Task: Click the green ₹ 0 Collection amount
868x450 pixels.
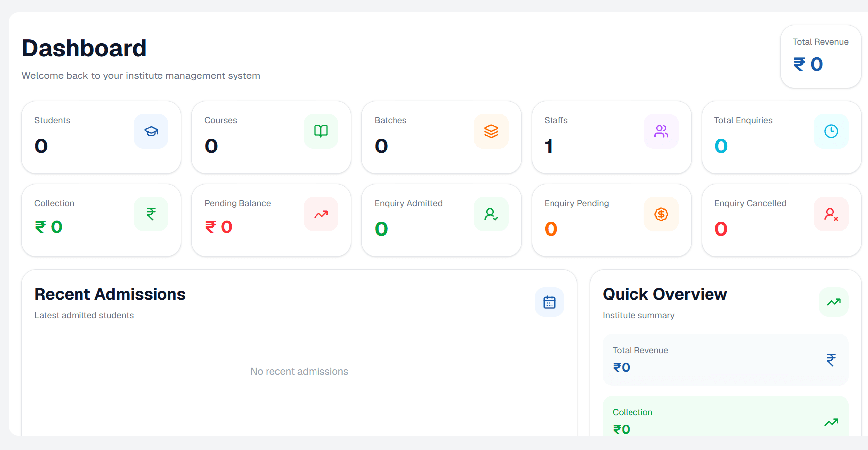Action: (49, 227)
